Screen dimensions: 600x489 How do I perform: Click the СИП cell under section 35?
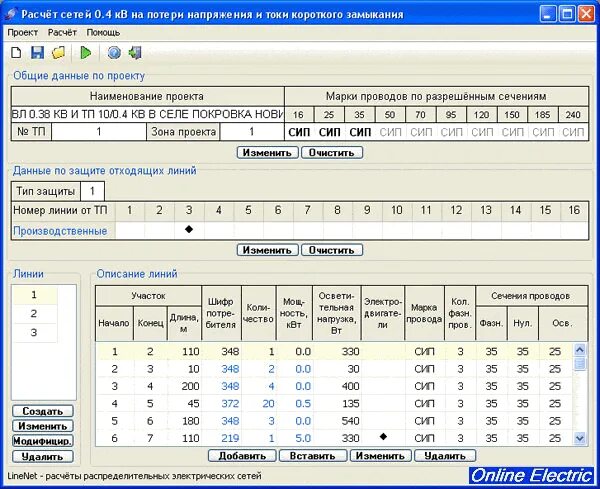(360, 132)
